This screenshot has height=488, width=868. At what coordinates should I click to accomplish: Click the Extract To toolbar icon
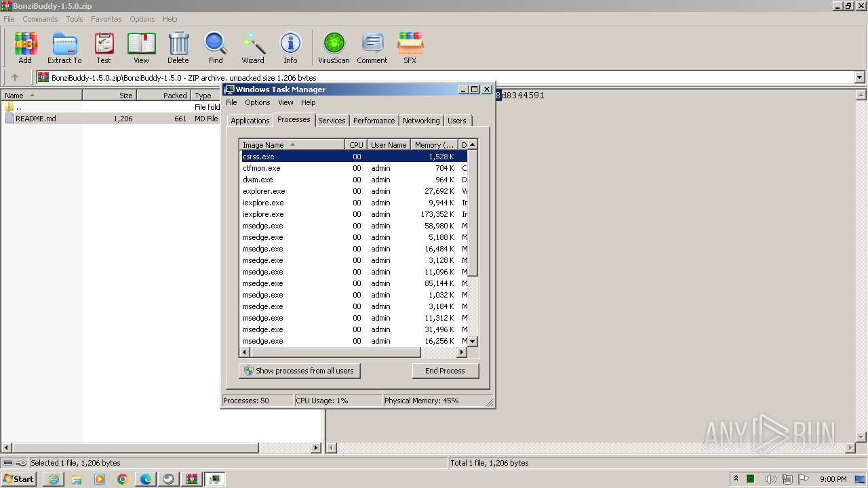click(64, 47)
